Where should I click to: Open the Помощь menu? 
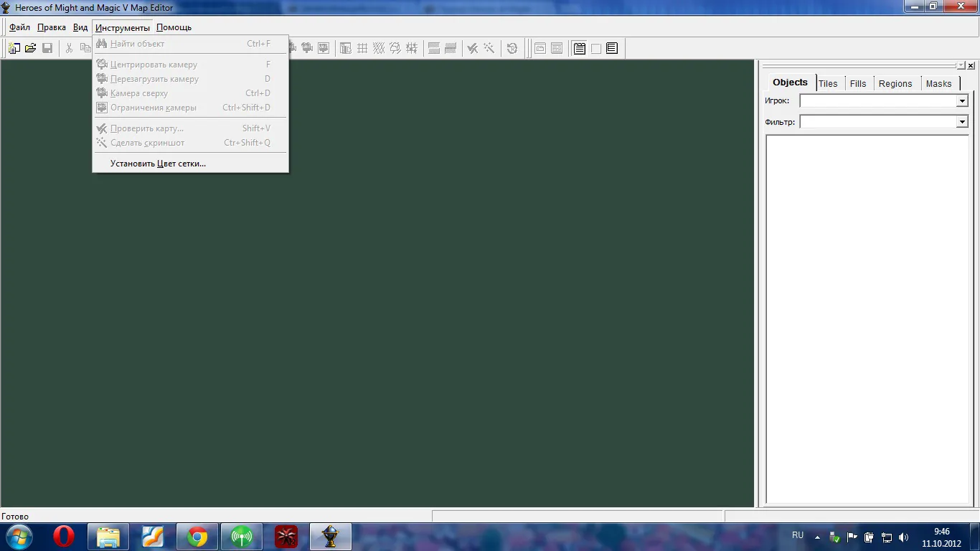(x=174, y=27)
